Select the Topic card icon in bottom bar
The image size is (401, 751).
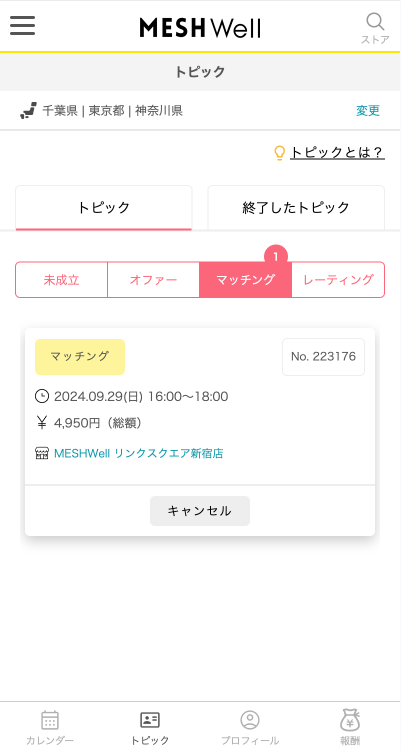tap(150, 720)
